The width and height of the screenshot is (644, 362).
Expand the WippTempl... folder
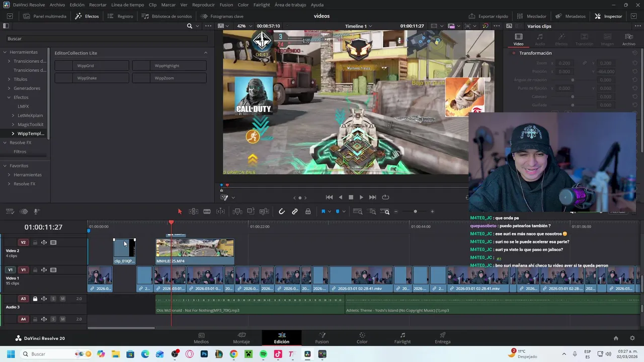pos(13,134)
